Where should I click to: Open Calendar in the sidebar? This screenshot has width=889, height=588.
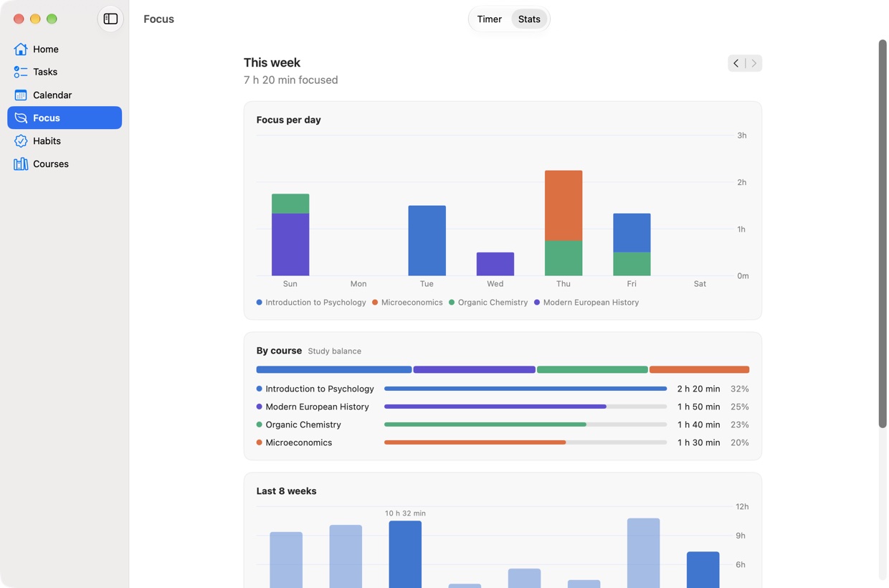click(65, 95)
